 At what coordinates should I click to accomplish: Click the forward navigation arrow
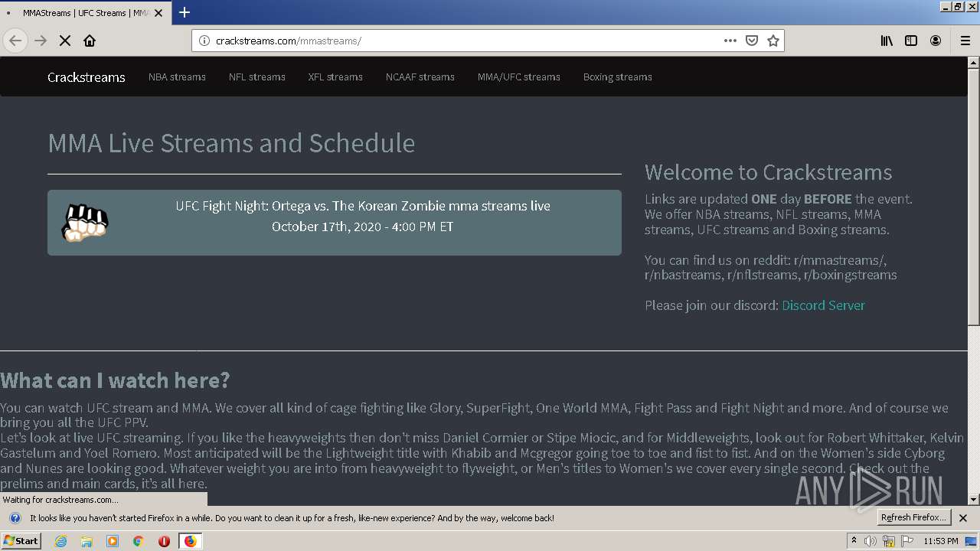pyautogui.click(x=41, y=41)
